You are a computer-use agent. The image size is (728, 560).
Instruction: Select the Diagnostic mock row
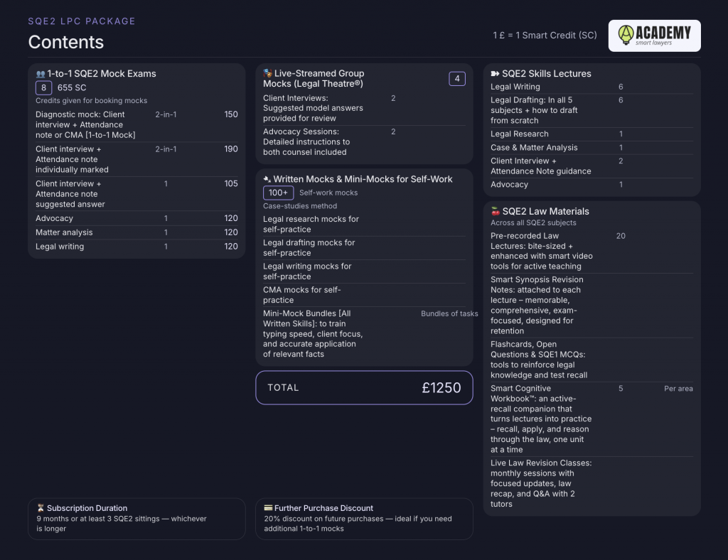[136, 125]
